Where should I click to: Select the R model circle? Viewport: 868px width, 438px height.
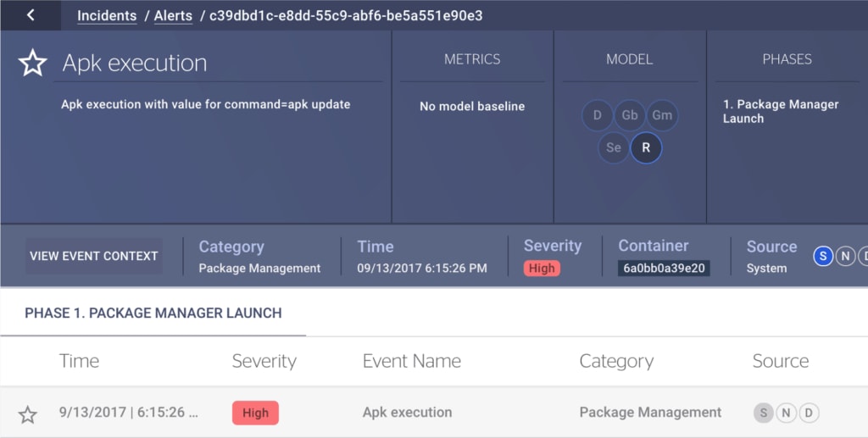[646, 147]
